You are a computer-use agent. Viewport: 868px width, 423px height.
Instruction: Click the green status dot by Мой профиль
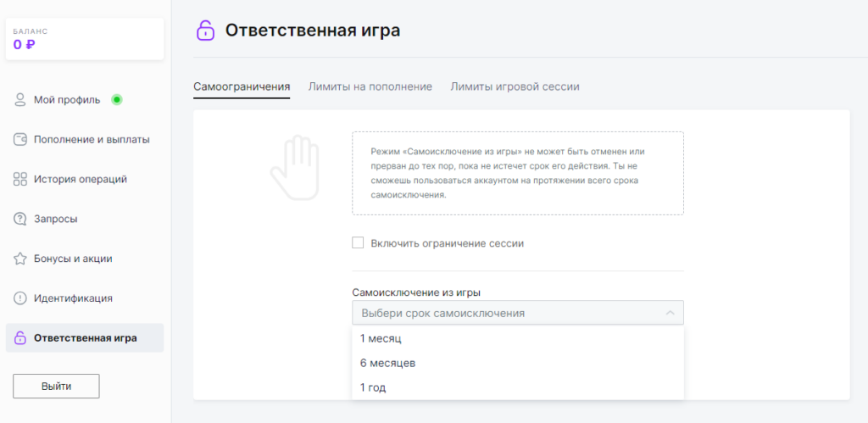point(116,100)
